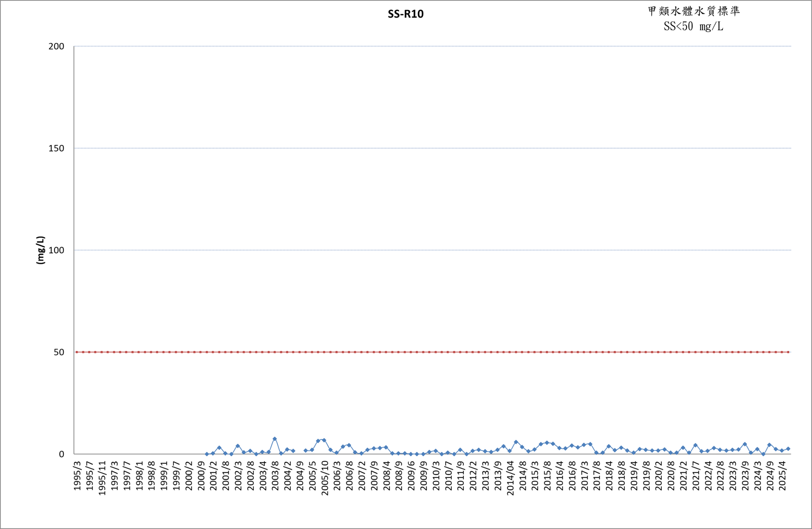Click the 100 y-axis tick label

[x=56, y=250]
